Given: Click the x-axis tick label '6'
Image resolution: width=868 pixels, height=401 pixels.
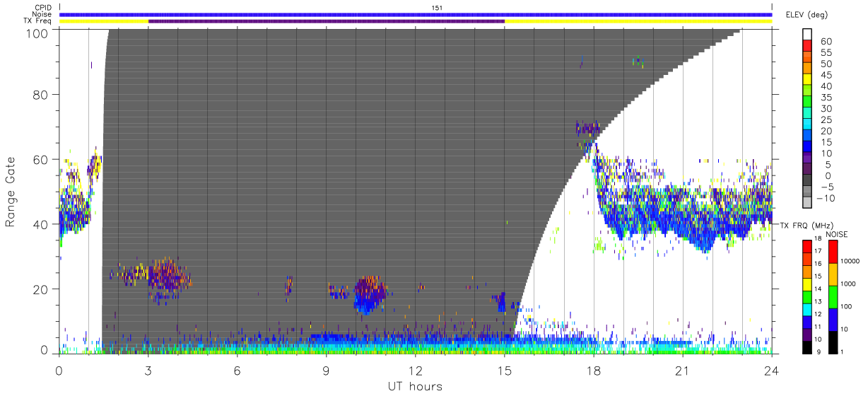Looking at the screenshot, I should tap(237, 371).
